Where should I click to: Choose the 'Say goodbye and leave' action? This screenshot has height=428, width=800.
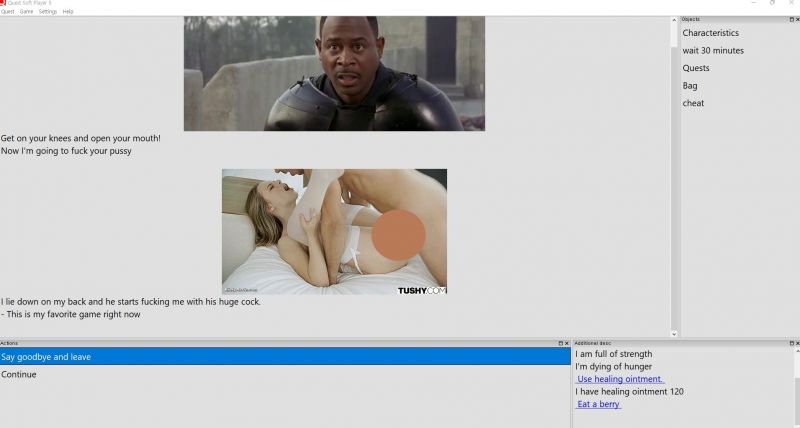point(285,357)
